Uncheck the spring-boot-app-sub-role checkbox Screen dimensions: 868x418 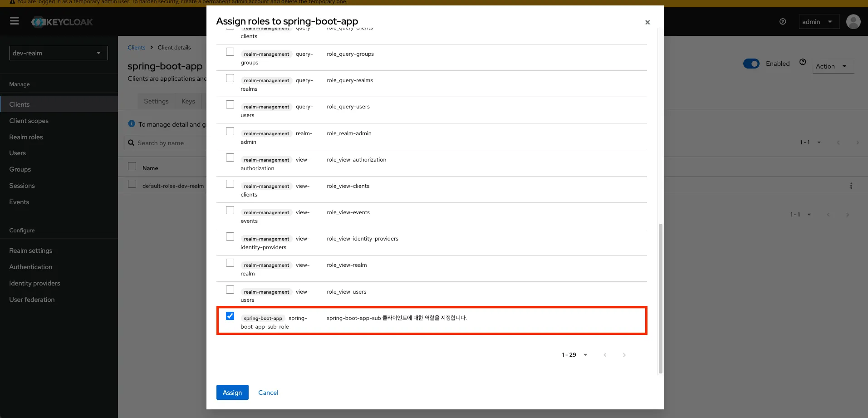(x=230, y=316)
